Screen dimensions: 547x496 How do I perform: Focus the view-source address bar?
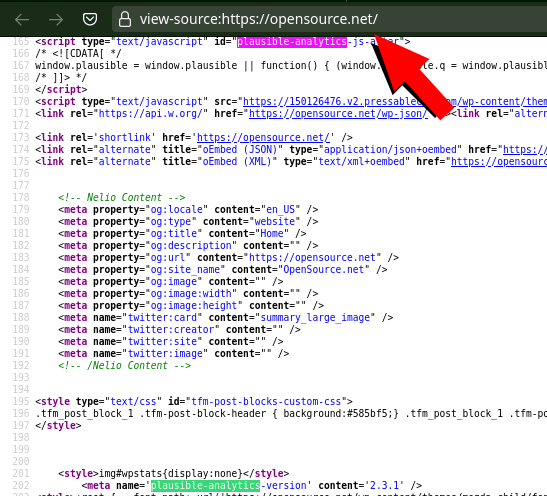coord(329,19)
